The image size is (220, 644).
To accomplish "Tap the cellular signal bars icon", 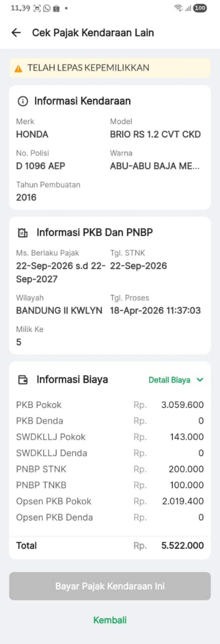I will click(188, 8).
